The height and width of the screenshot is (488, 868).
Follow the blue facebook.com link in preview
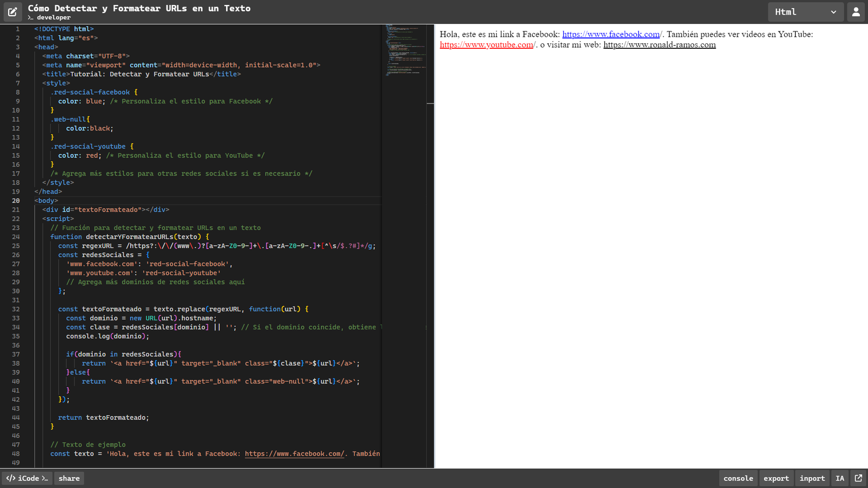[x=610, y=34]
